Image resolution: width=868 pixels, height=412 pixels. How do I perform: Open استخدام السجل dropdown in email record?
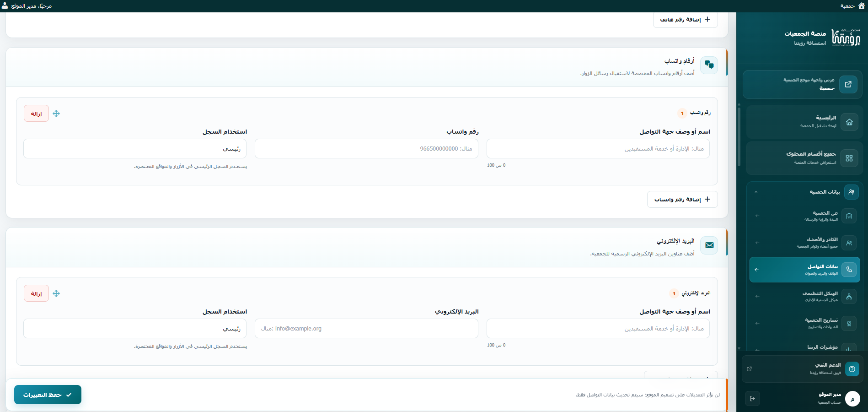(x=135, y=329)
